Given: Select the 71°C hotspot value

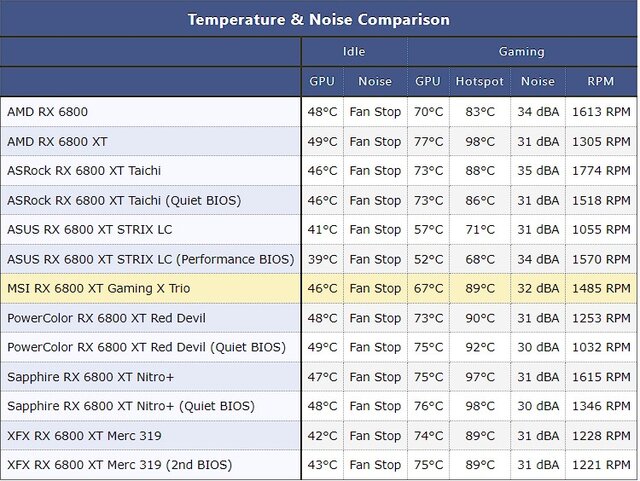Looking at the screenshot, I should pyautogui.click(x=479, y=230).
